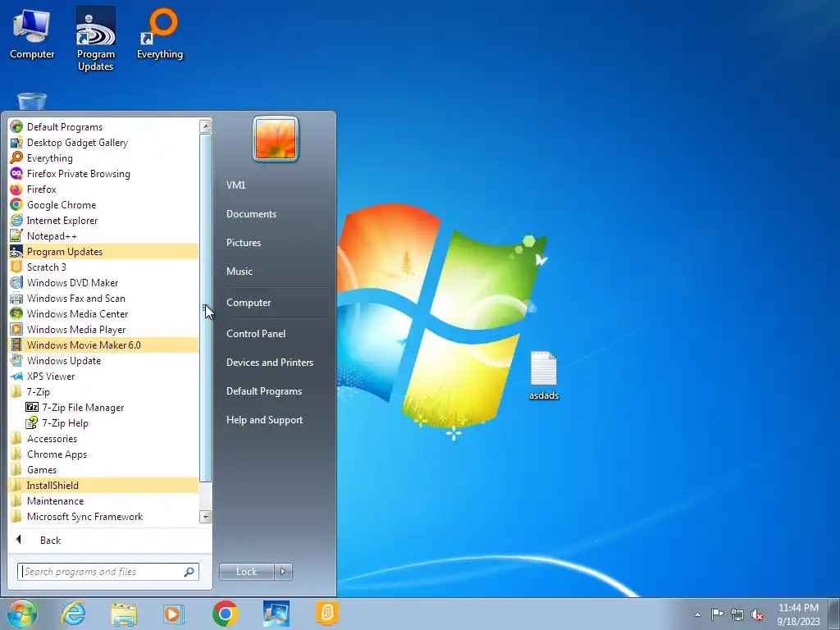Image resolution: width=840 pixels, height=630 pixels.
Task: Open Windows Fax and Scan
Action: tap(103, 299)
